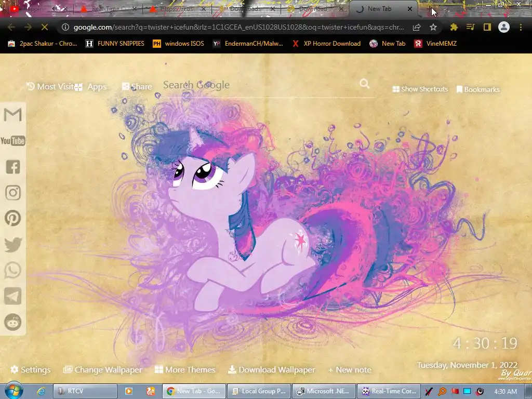Screen dimensions: 532x399
Task: Stop loading the page
Action: (45, 27)
